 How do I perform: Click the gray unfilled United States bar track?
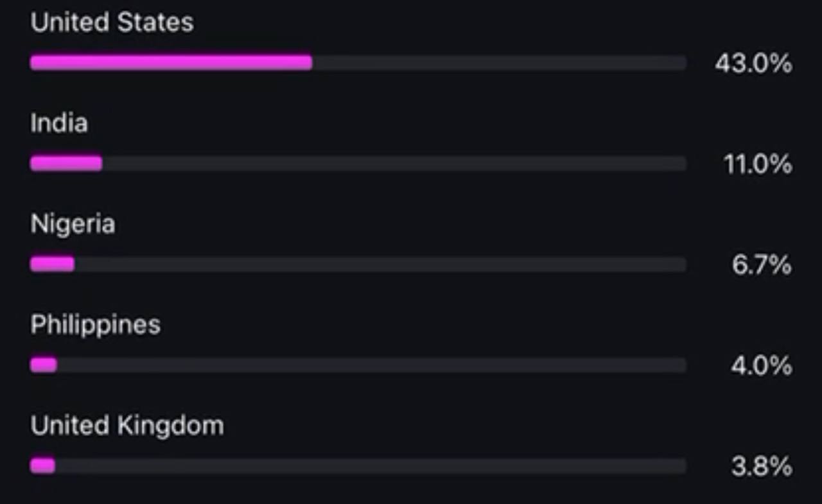[499, 62]
